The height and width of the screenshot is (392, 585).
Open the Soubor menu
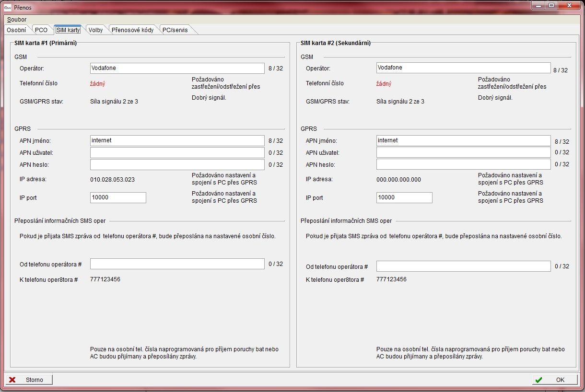(17, 20)
